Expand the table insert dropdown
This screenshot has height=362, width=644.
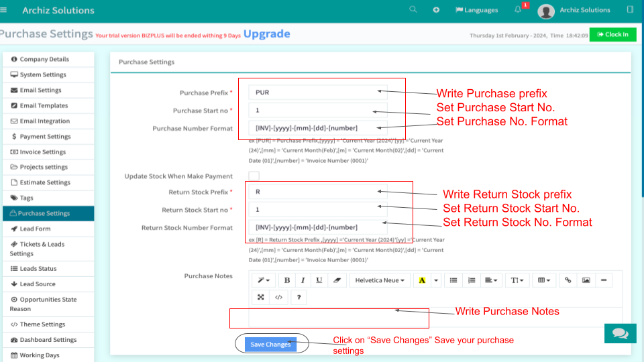pos(544,280)
